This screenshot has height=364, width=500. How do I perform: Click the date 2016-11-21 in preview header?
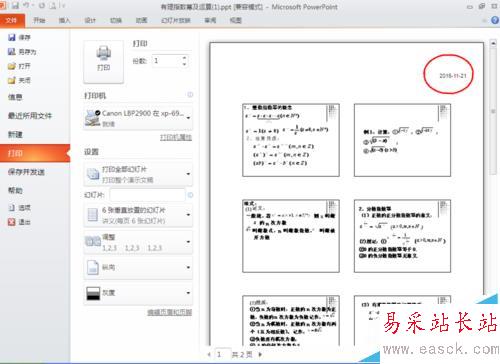(453, 75)
